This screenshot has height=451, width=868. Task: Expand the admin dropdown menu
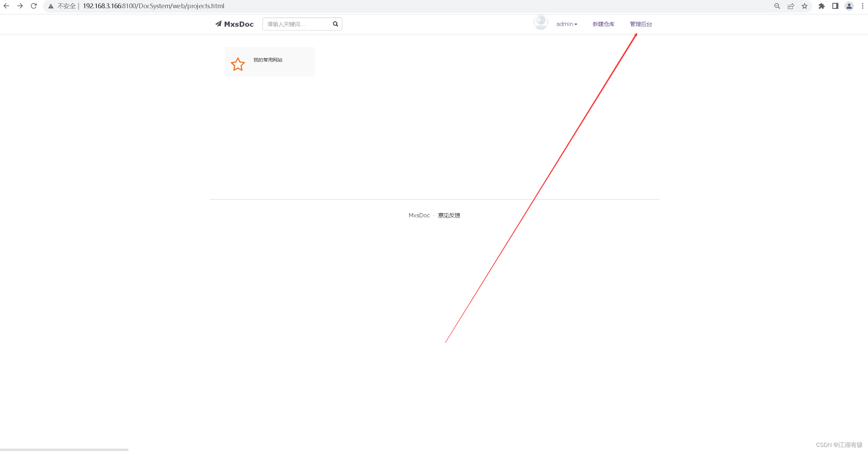coord(566,24)
